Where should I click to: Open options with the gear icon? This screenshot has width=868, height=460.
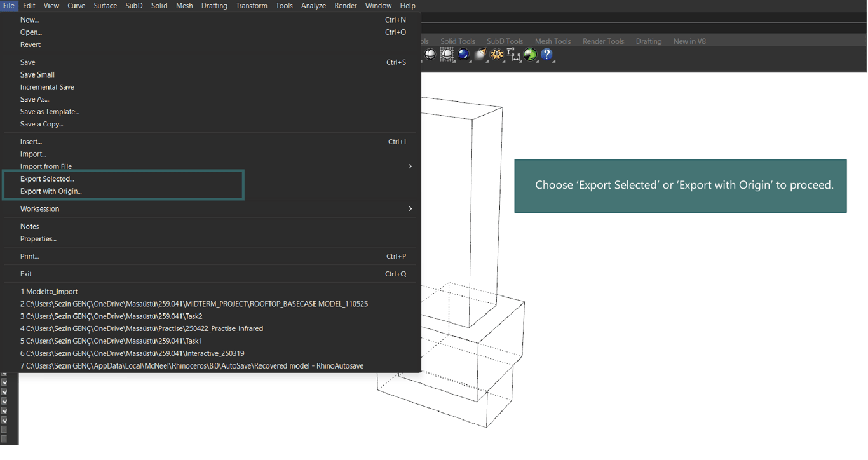497,55
